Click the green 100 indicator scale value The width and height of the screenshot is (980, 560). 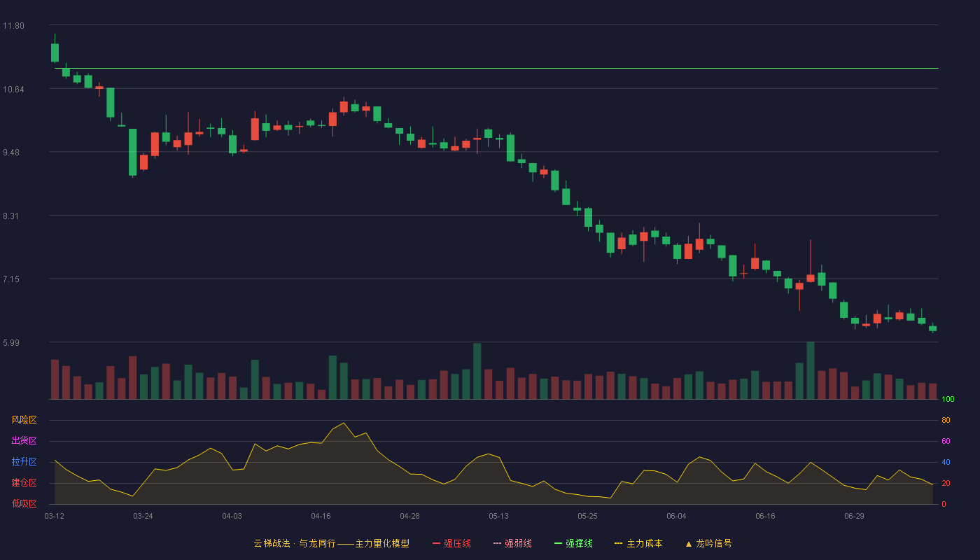(x=948, y=400)
